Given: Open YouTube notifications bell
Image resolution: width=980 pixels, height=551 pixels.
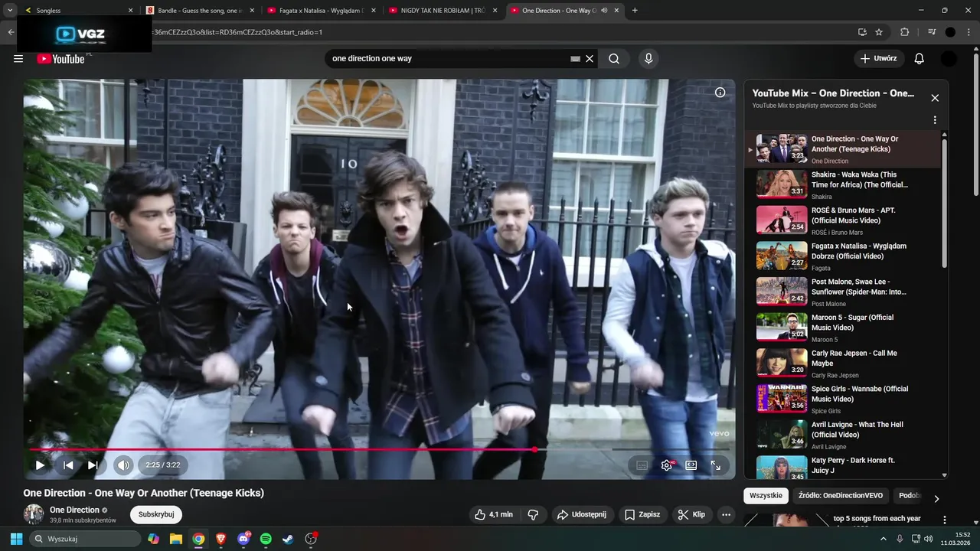Looking at the screenshot, I should (920, 59).
